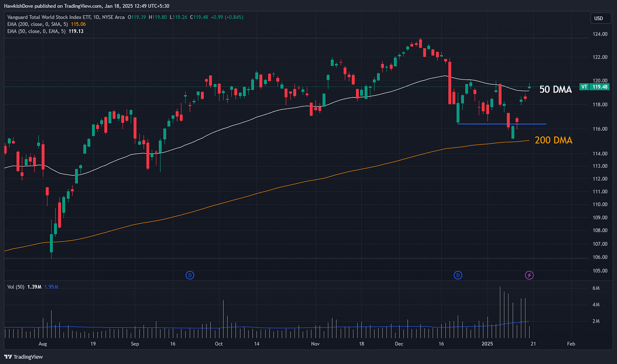Screen dimensions: 617x364
Task: Select the EMA 50 indicator legend
Action: coord(37,31)
